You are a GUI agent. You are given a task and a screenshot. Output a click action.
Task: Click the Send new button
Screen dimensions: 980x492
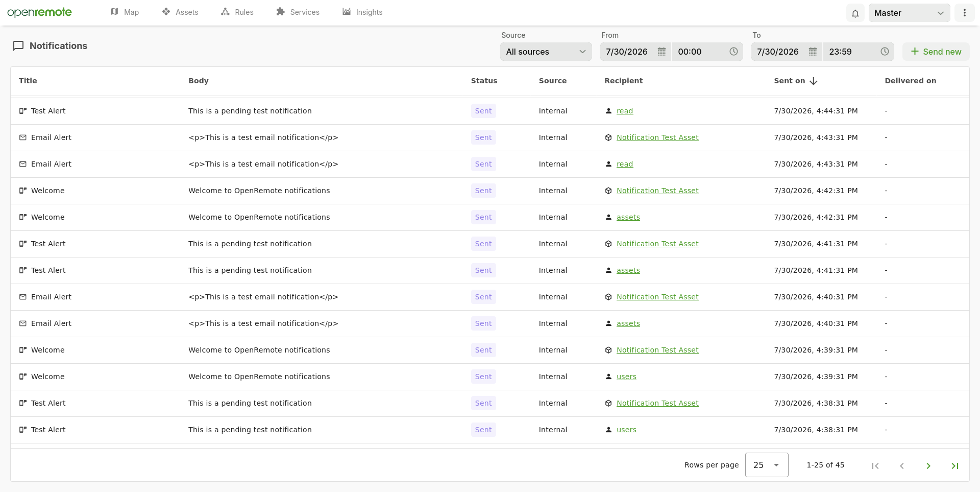(936, 52)
